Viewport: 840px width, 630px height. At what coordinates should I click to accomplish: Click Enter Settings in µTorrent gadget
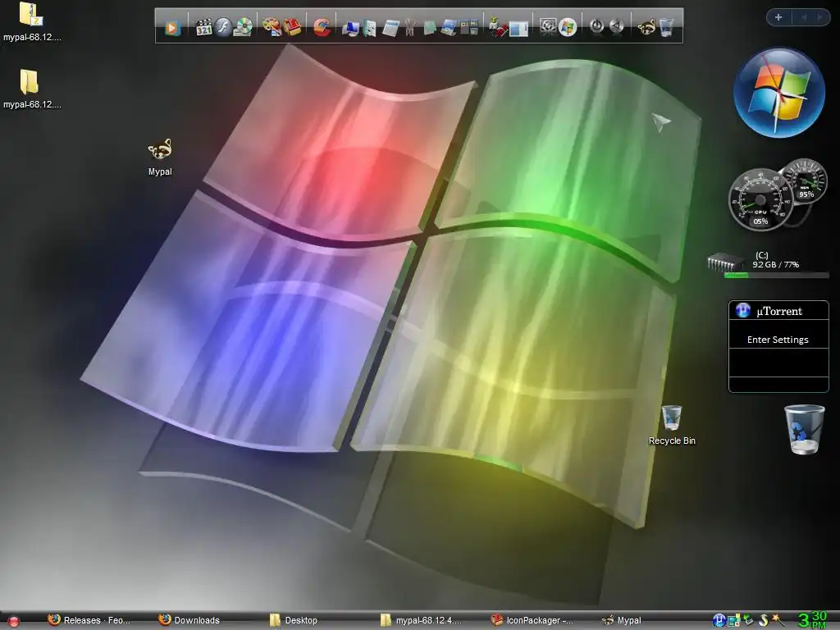coord(778,340)
